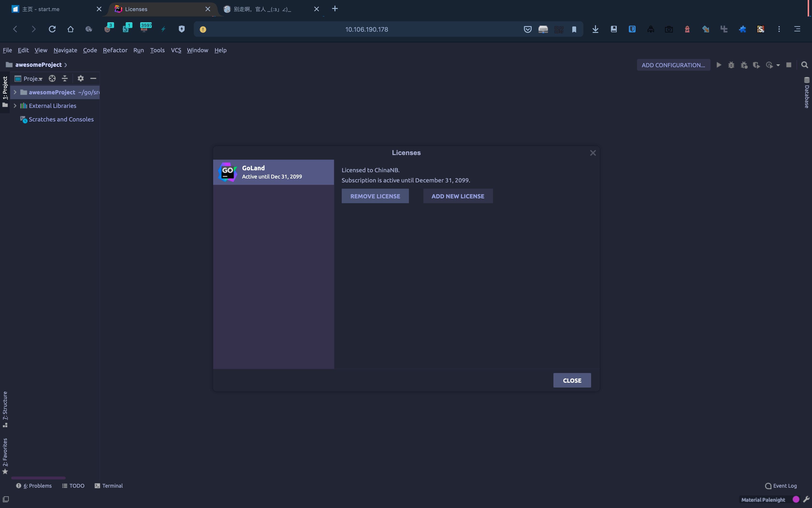Click the Run play icon in GoLand toolbar
Image resolution: width=812 pixels, height=508 pixels.
click(x=719, y=65)
